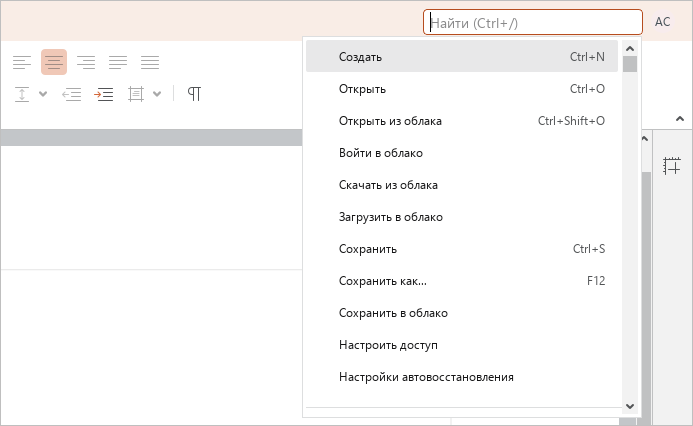Toggle center text alignment
This screenshot has height=426, width=693.
[x=54, y=62]
